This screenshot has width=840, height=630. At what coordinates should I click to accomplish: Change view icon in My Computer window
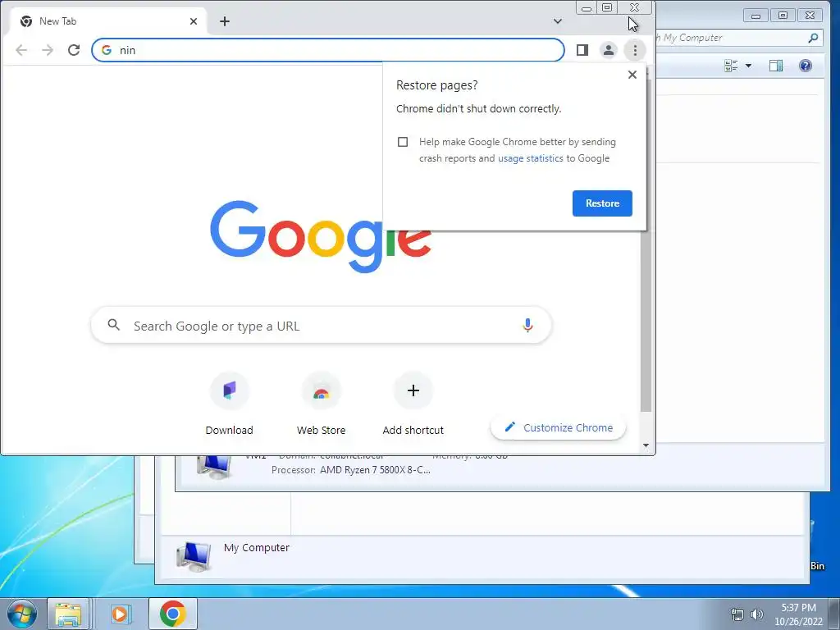(731, 66)
